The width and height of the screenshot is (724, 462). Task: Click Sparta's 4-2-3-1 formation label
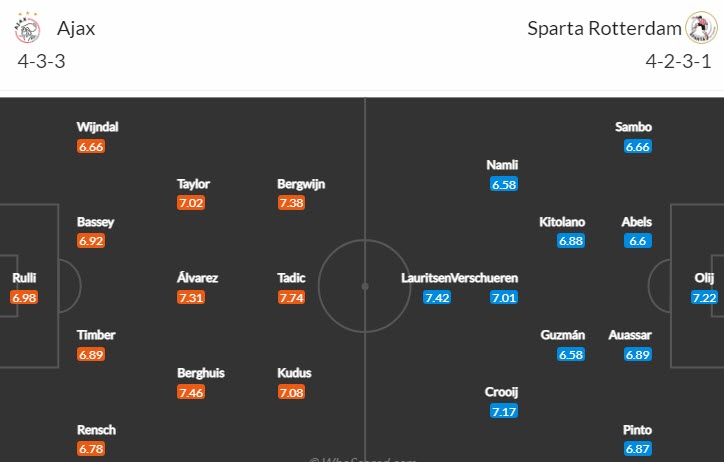click(679, 62)
